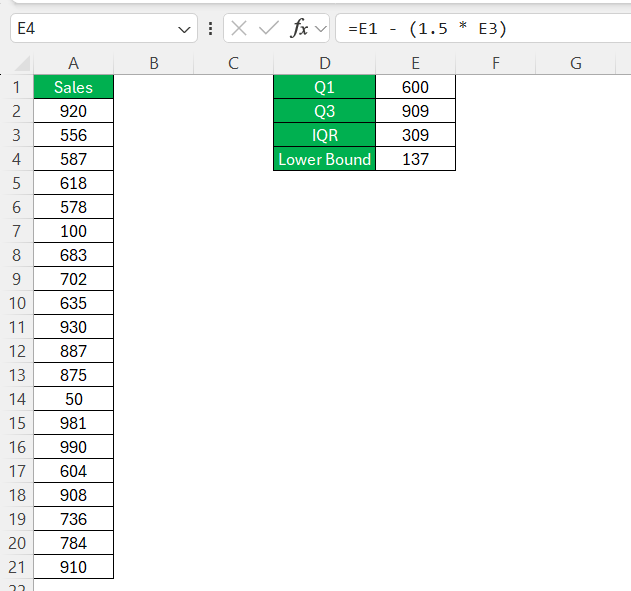631x591 pixels.
Task: Click the cell containing 556
Action: 74,135
